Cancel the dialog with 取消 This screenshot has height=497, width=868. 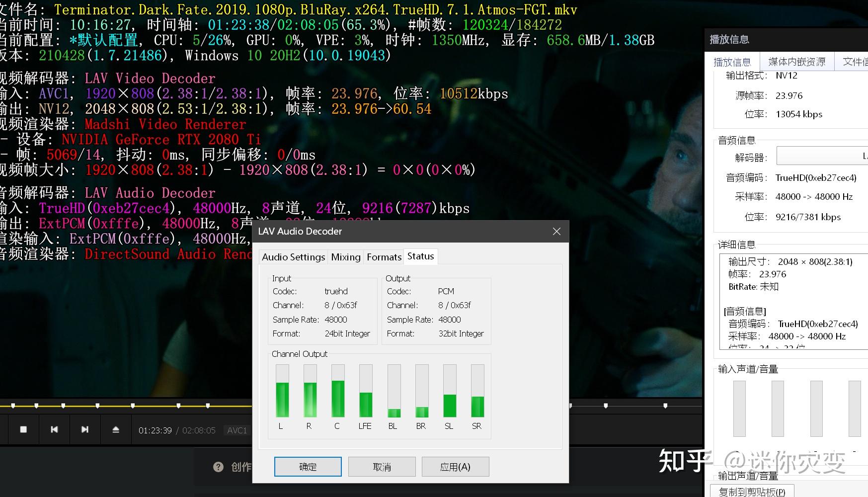(x=382, y=467)
